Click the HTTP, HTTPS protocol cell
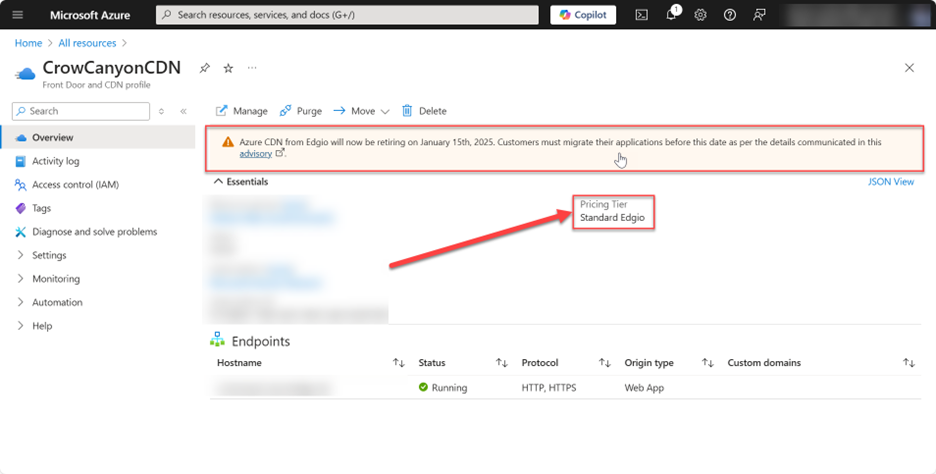936x474 pixels. coord(549,387)
